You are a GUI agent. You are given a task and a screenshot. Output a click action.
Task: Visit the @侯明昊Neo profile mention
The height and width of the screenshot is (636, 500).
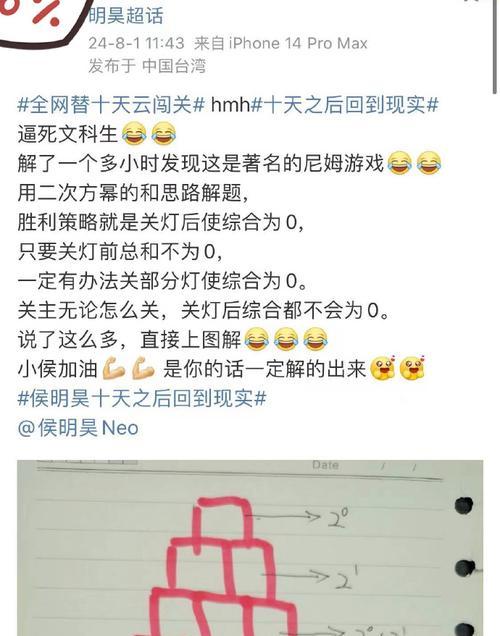78,428
